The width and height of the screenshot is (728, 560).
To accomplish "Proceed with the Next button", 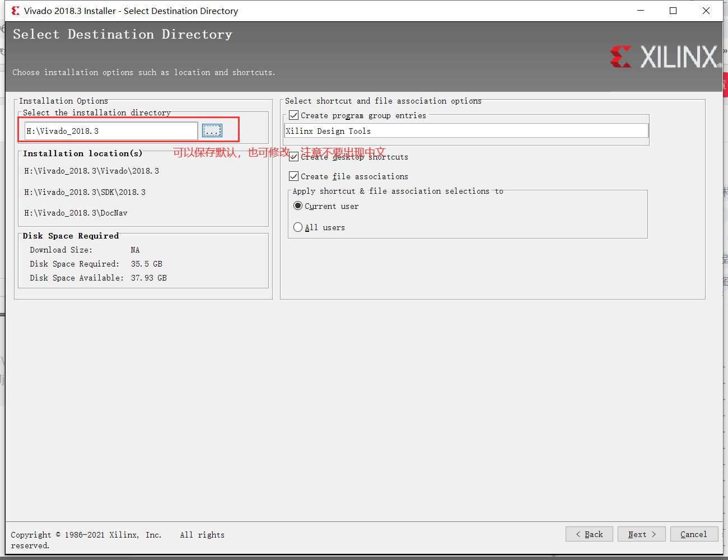I will click(x=641, y=534).
